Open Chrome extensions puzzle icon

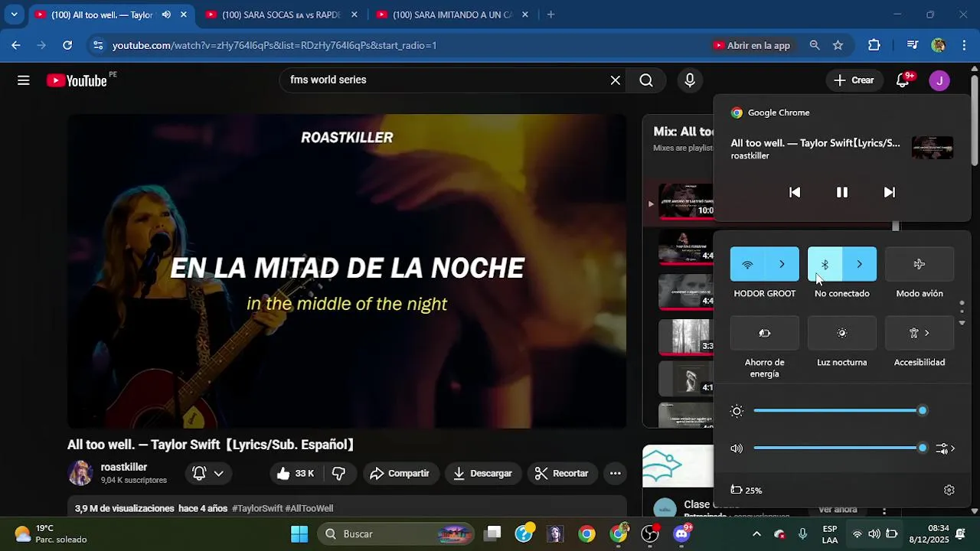coord(874,45)
